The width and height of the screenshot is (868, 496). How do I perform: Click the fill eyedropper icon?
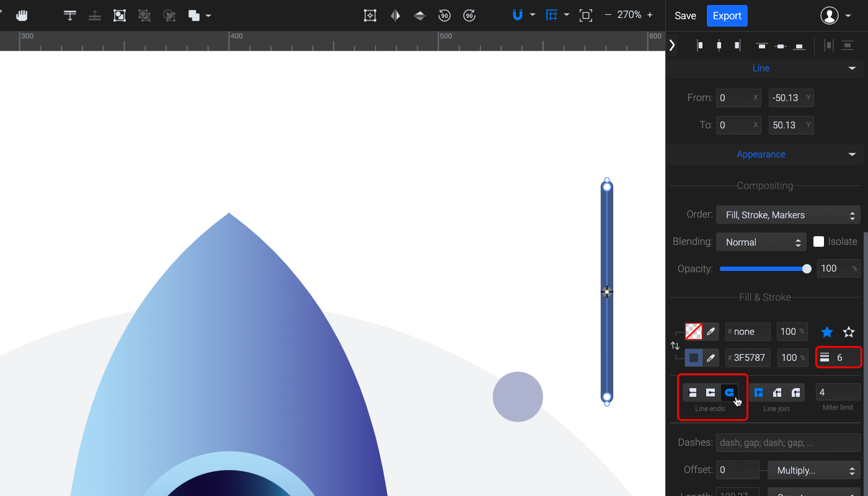tap(711, 331)
